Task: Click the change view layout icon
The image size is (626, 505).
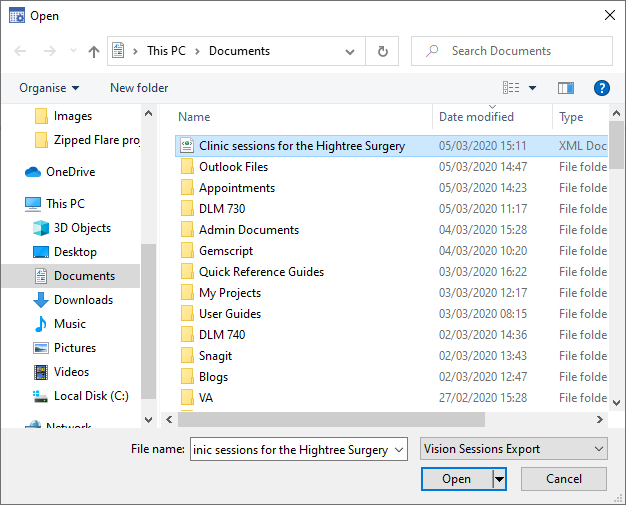Action: 511,88
